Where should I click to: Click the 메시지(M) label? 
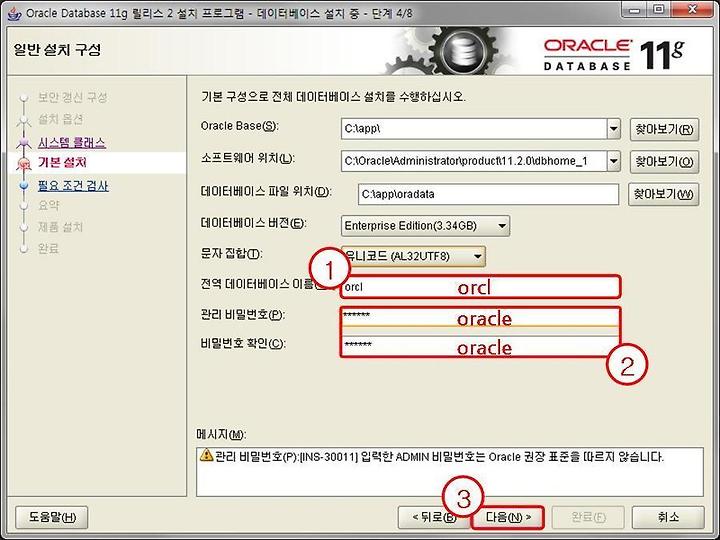tap(221, 434)
